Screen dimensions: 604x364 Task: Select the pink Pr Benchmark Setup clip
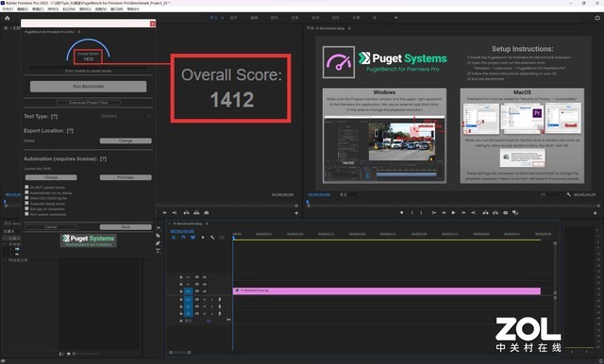pos(386,290)
